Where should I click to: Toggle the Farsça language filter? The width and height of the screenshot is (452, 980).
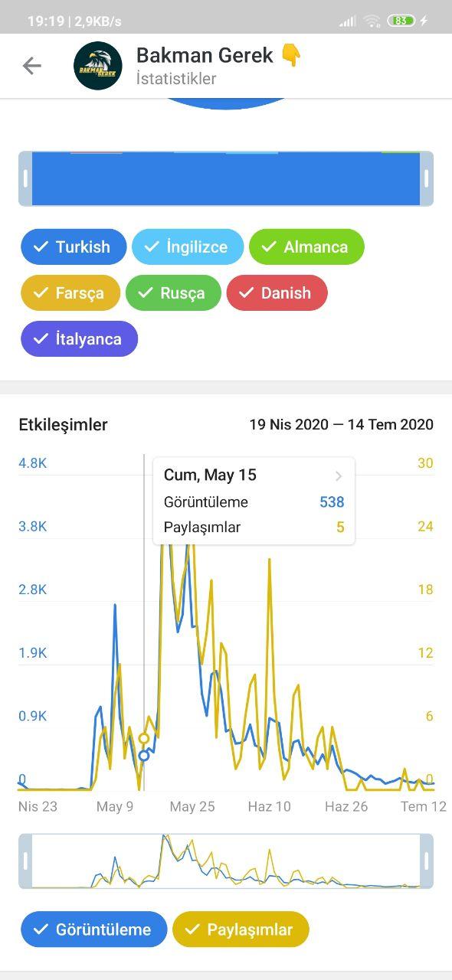[70, 292]
